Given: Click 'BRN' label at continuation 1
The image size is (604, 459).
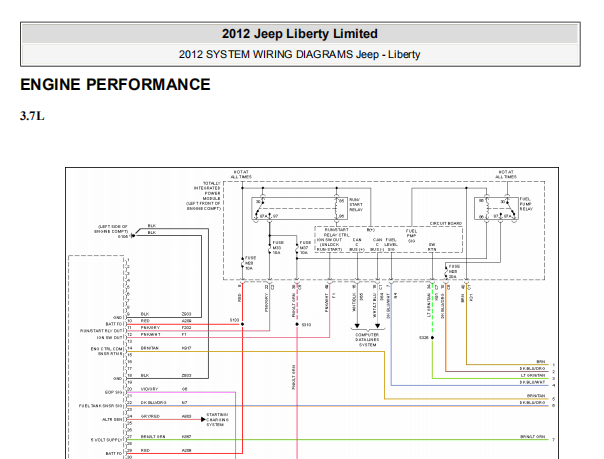Looking at the screenshot, I should (x=540, y=362).
